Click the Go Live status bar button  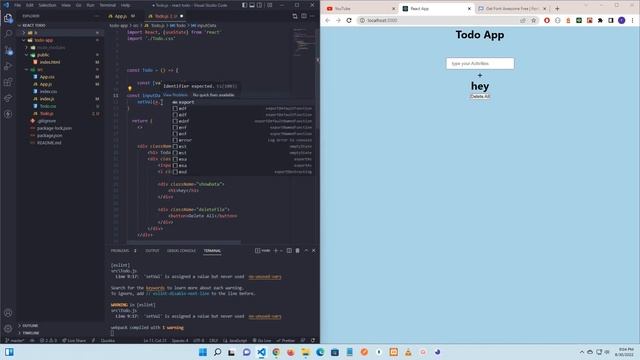tap(262, 340)
